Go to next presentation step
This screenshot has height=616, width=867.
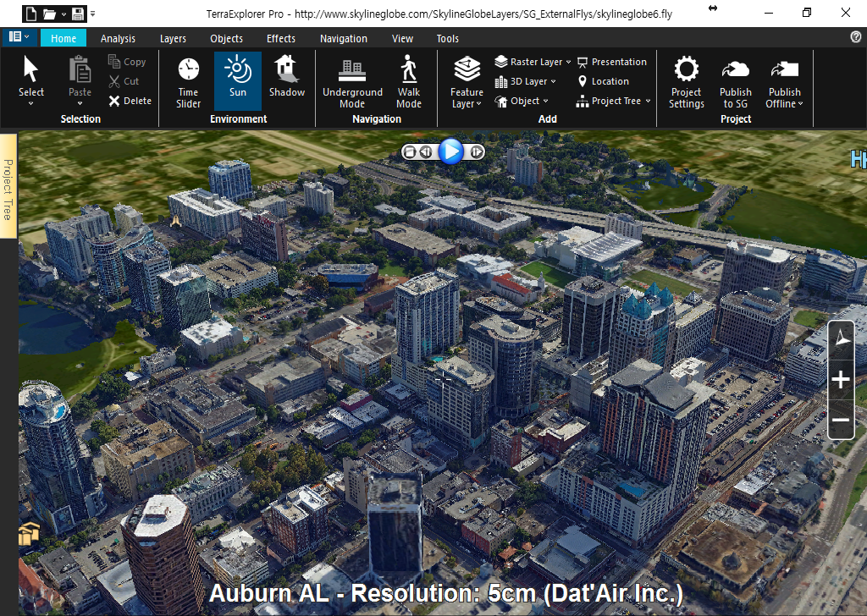[477, 151]
